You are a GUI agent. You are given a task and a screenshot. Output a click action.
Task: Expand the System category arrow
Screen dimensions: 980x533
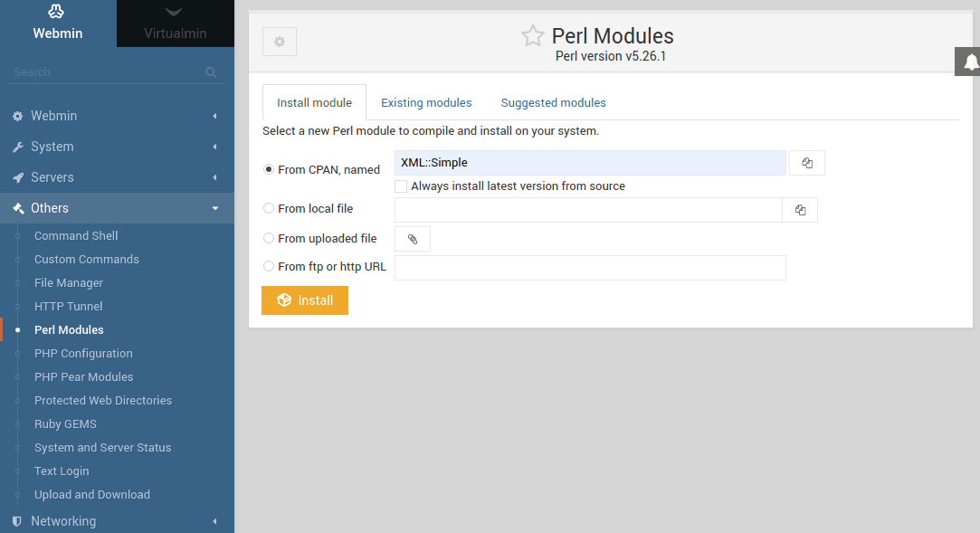tap(215, 147)
